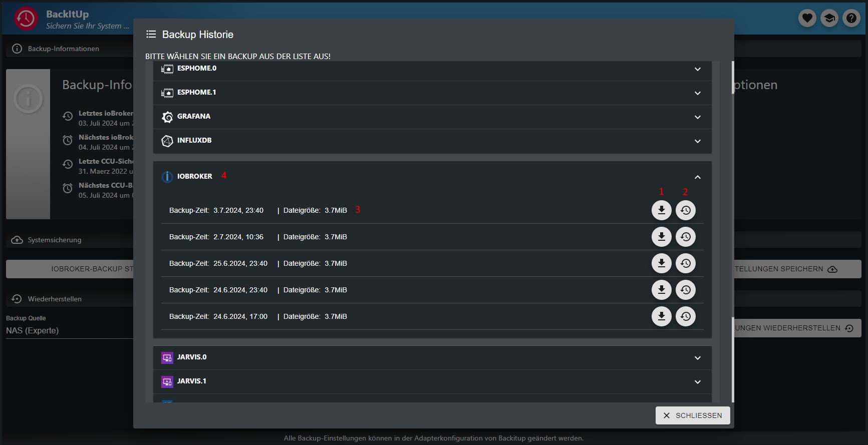Expand the GRAFANA backup section

tap(697, 117)
